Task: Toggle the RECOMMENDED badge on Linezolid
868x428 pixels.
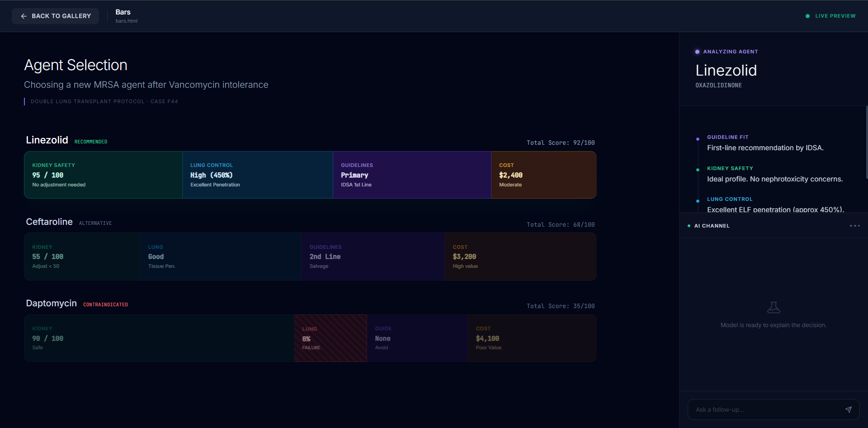Action: 90,141
